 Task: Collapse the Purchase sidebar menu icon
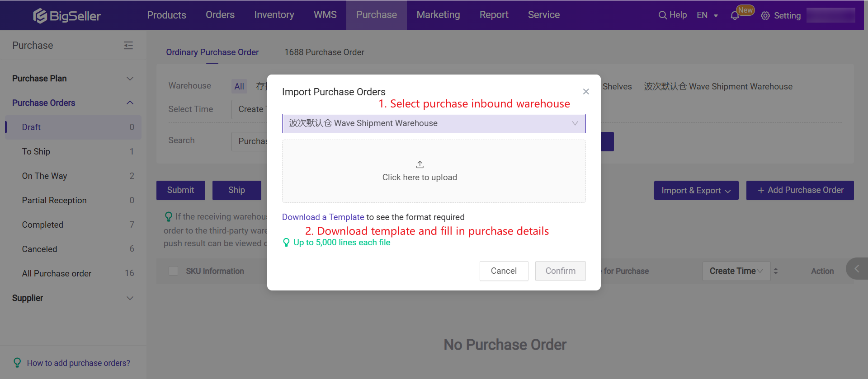click(x=128, y=45)
